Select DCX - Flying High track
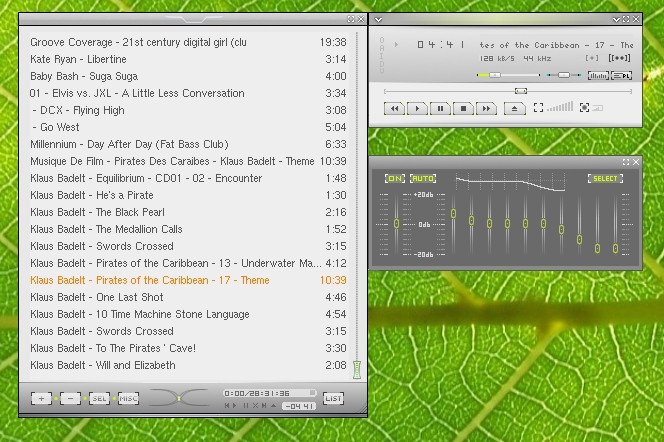 [x=188, y=110]
